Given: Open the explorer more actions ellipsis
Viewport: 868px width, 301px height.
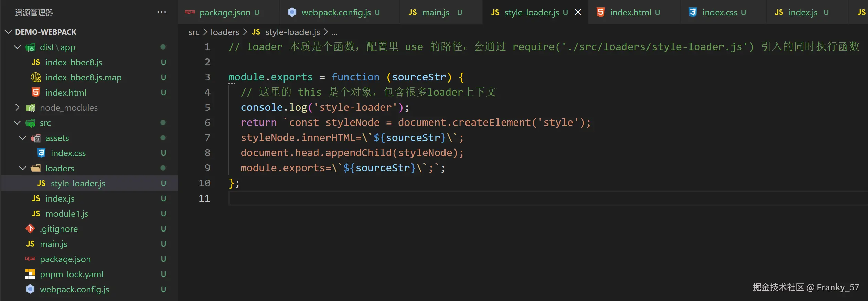Looking at the screenshot, I should click(161, 12).
